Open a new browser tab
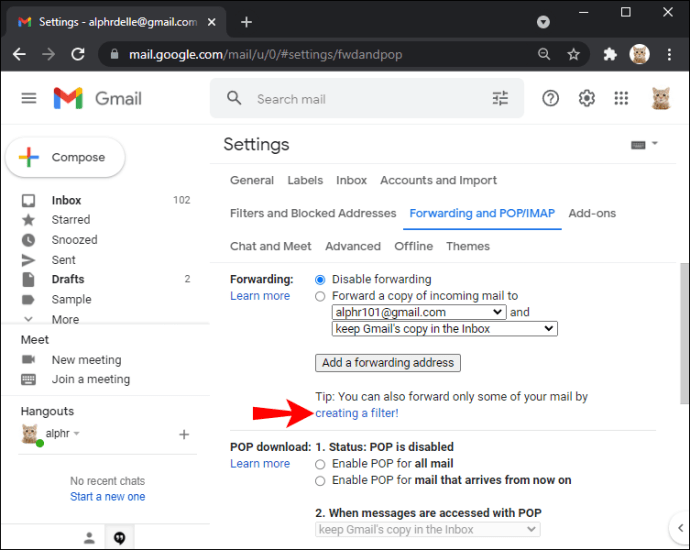Screen dimensions: 690x550 pyautogui.click(x=246, y=22)
